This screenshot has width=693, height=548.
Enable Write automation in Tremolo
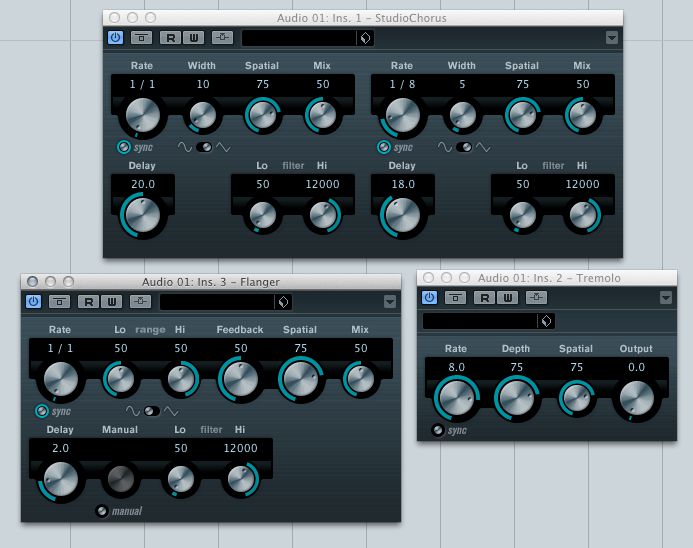point(507,297)
